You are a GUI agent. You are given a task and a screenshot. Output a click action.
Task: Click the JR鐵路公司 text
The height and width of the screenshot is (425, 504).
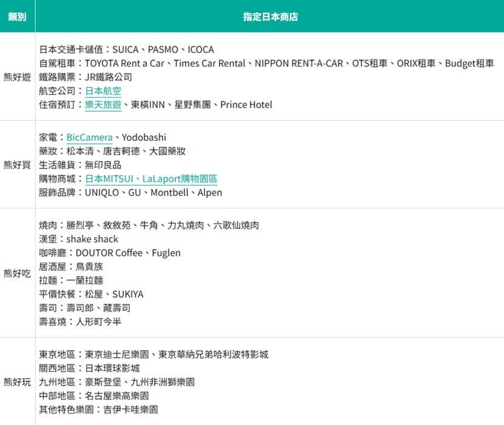pyautogui.click(x=109, y=77)
